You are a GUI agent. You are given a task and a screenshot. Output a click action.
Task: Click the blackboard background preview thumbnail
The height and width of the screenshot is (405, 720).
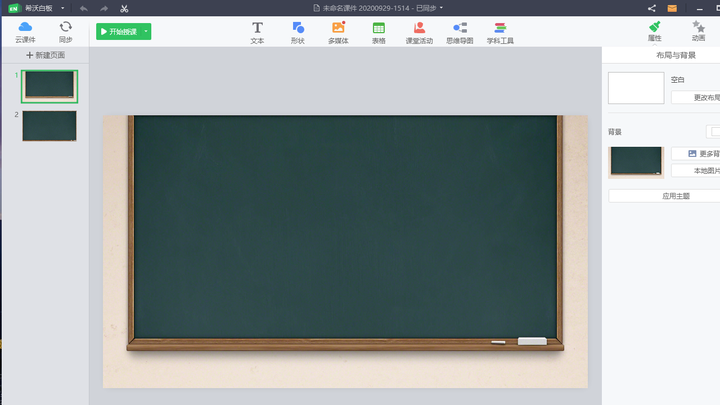pyautogui.click(x=636, y=162)
